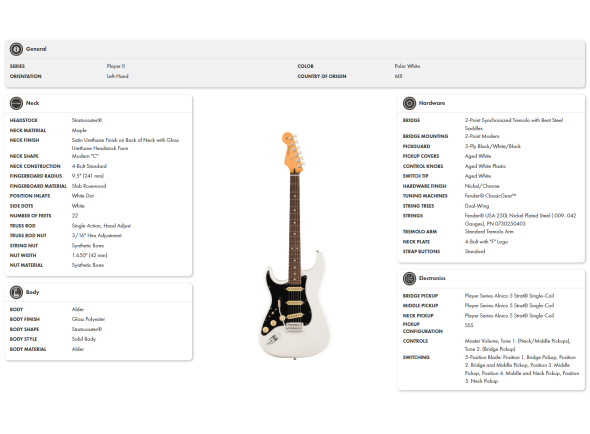
Task: Click the STRING NUT label
Action: pyautogui.click(x=24, y=246)
